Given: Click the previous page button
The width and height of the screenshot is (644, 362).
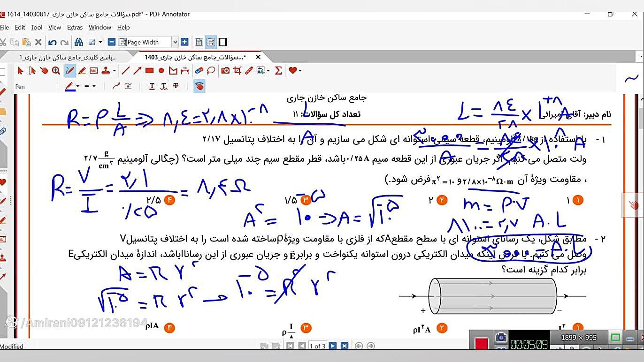Looking at the screenshot, I should tap(302, 346).
